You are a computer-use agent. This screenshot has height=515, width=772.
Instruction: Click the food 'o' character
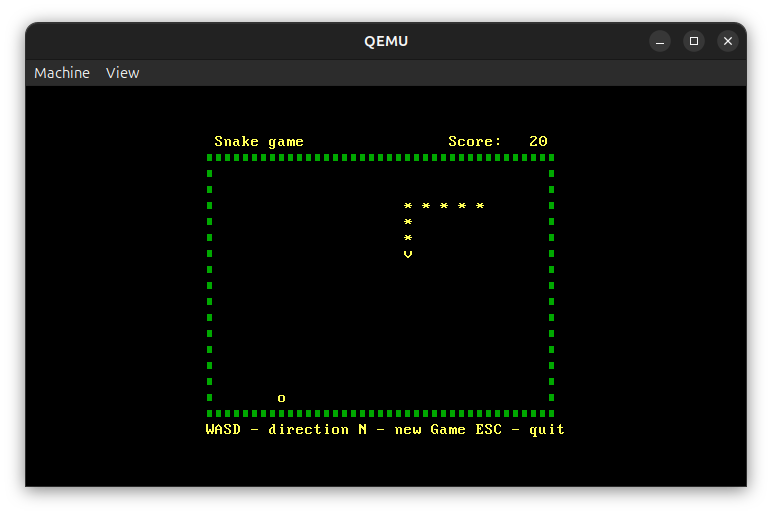tap(281, 398)
